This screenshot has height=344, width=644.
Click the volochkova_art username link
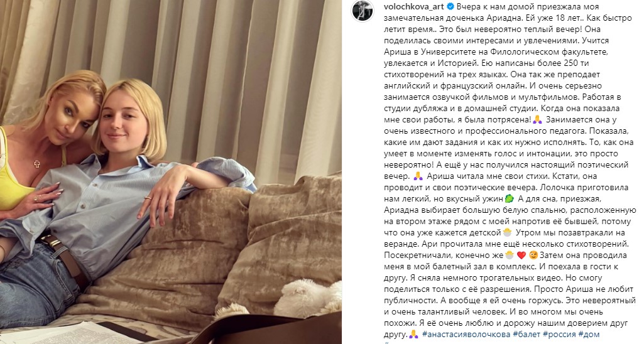coord(414,6)
